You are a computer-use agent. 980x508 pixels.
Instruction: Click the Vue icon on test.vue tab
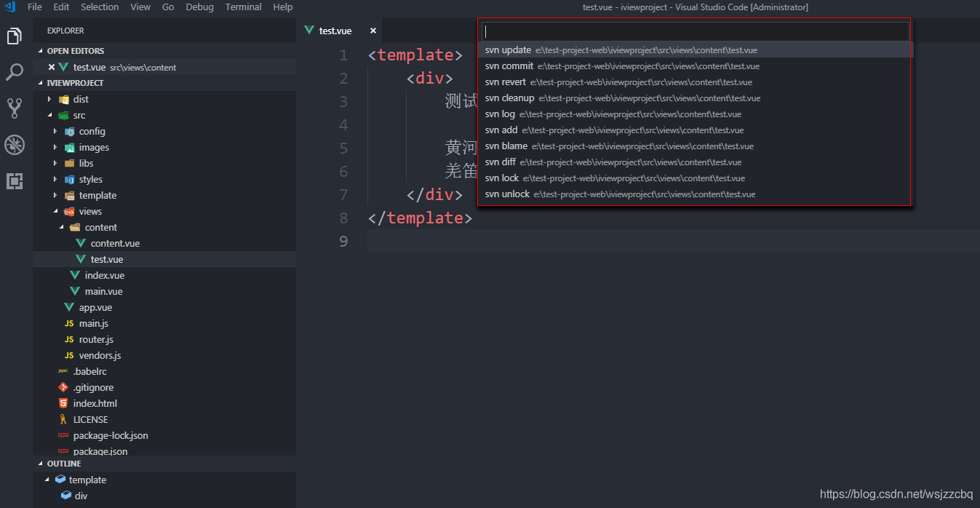(x=310, y=31)
